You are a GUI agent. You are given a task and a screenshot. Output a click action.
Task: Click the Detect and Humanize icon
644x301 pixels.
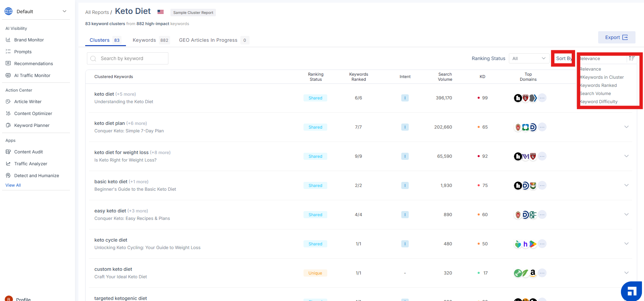pos(8,175)
